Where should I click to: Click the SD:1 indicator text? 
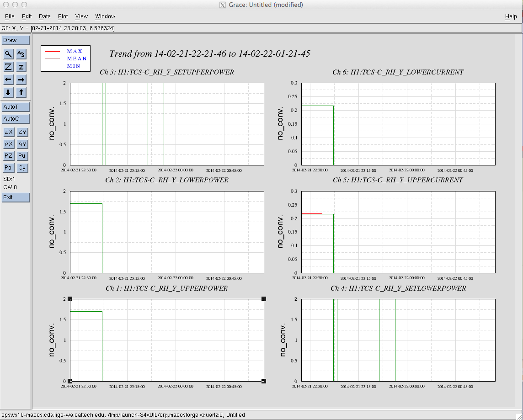click(9, 179)
